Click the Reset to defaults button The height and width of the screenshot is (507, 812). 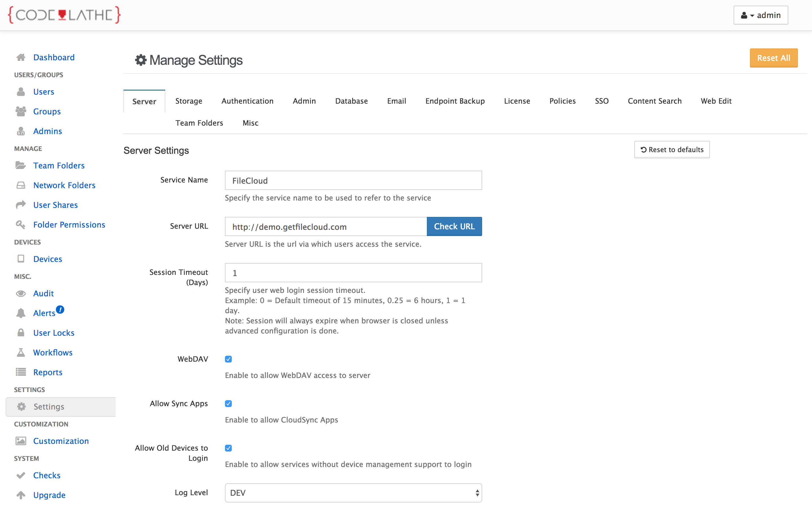(x=672, y=150)
